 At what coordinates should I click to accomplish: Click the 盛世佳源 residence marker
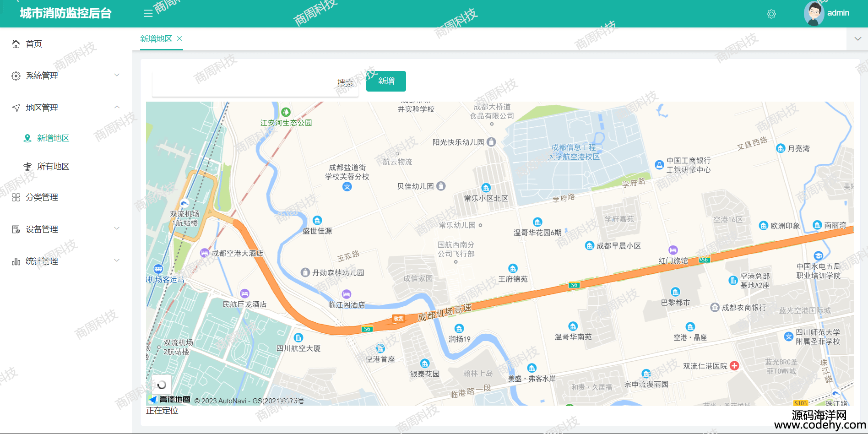pos(317,221)
